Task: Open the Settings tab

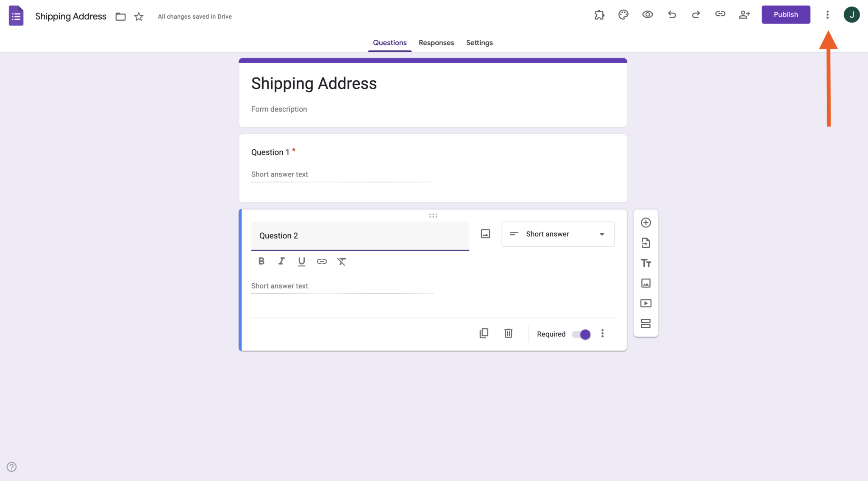Action: (479, 42)
